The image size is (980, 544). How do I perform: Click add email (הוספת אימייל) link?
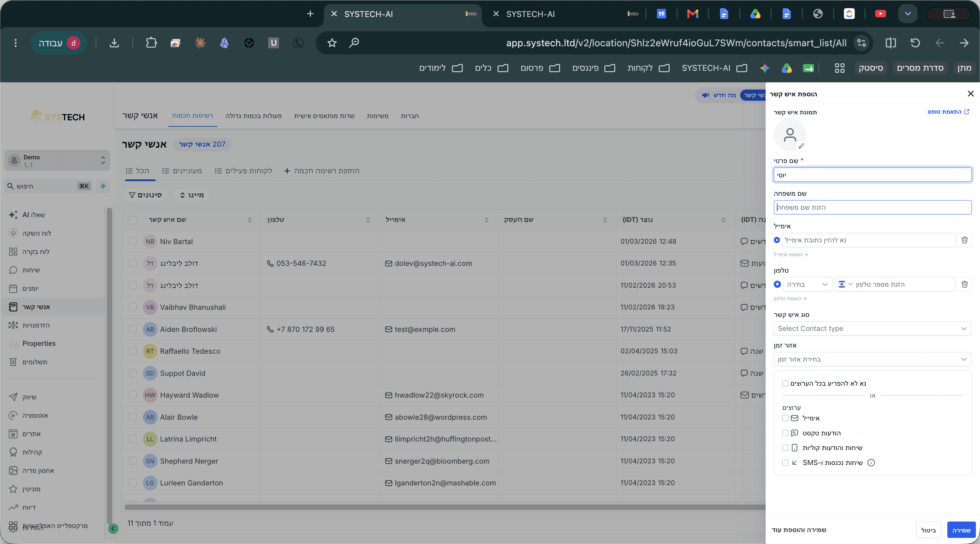pyautogui.click(x=791, y=254)
